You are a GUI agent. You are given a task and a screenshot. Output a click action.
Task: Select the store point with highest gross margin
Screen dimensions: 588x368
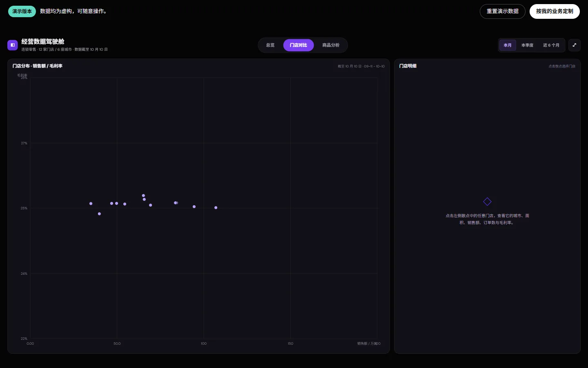(x=143, y=195)
